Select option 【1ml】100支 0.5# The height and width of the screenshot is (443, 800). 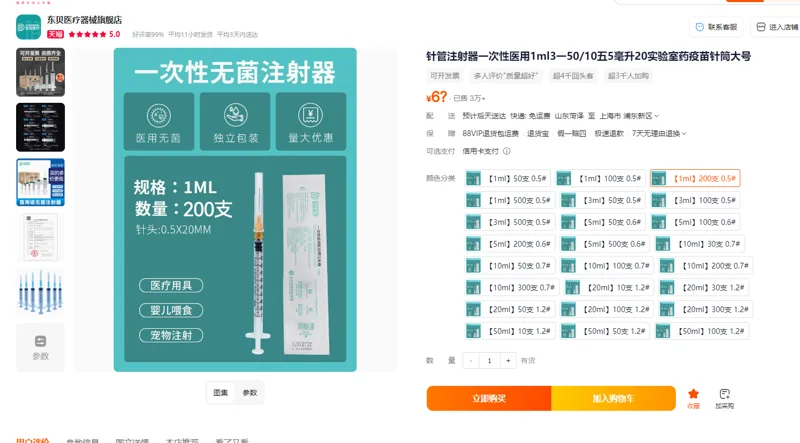601,179
